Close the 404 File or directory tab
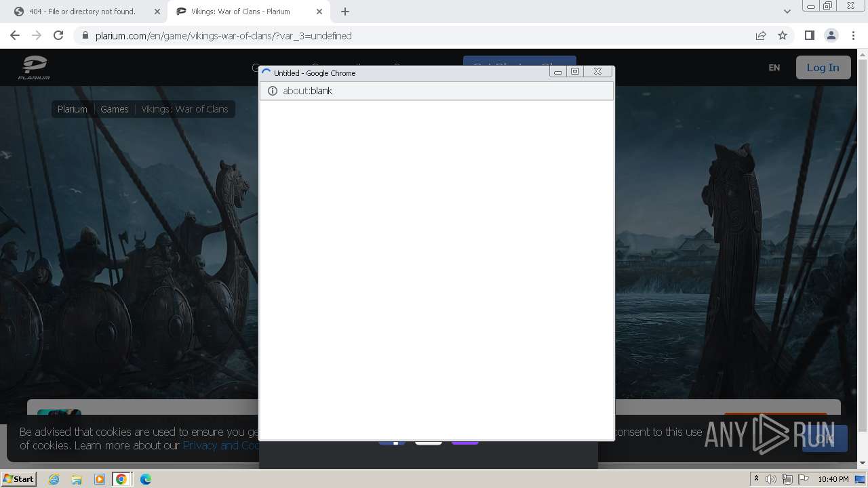 pos(157,12)
